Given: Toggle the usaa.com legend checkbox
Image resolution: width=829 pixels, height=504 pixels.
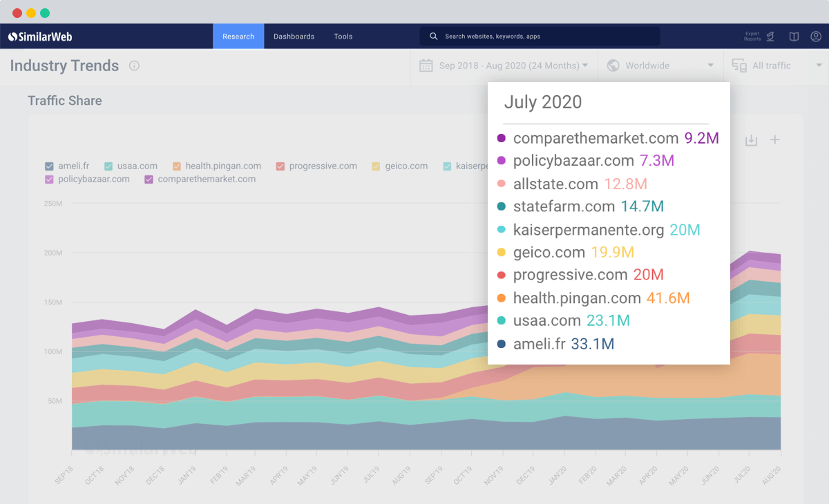Looking at the screenshot, I should (108, 166).
